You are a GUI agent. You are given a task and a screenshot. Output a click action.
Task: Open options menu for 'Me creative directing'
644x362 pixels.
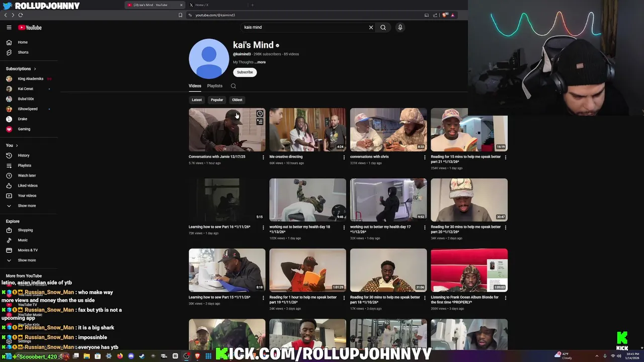tap(344, 157)
